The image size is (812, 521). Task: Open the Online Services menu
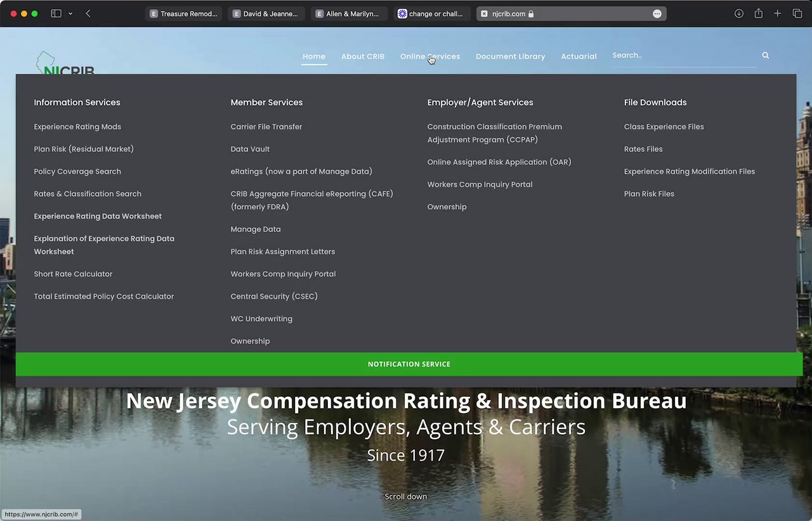tap(430, 56)
